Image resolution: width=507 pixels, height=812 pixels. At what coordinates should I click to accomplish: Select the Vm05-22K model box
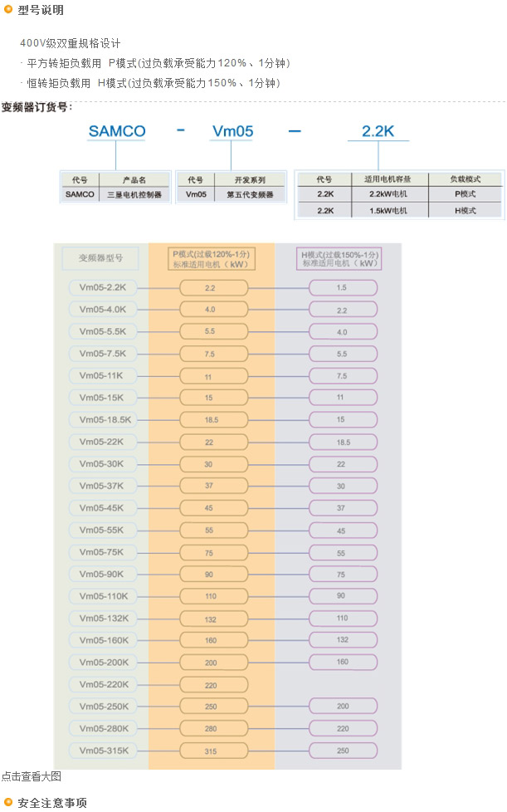click(x=102, y=442)
